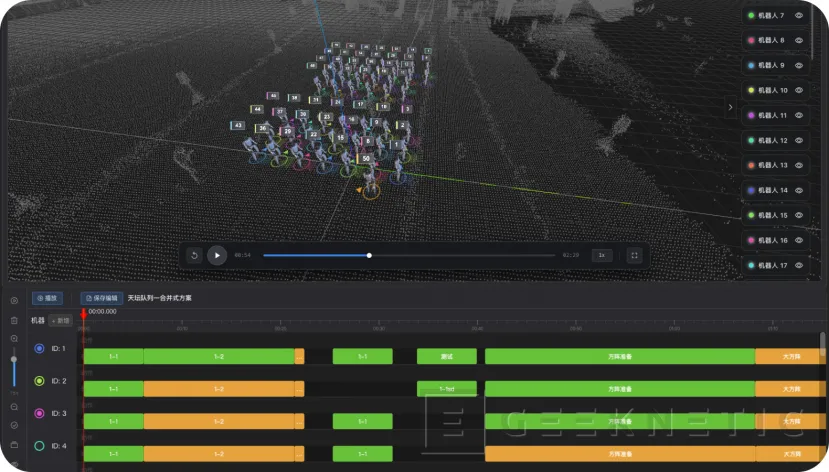
Task: Select the orange 1-2 clip on track ID 2
Action: 219,389
